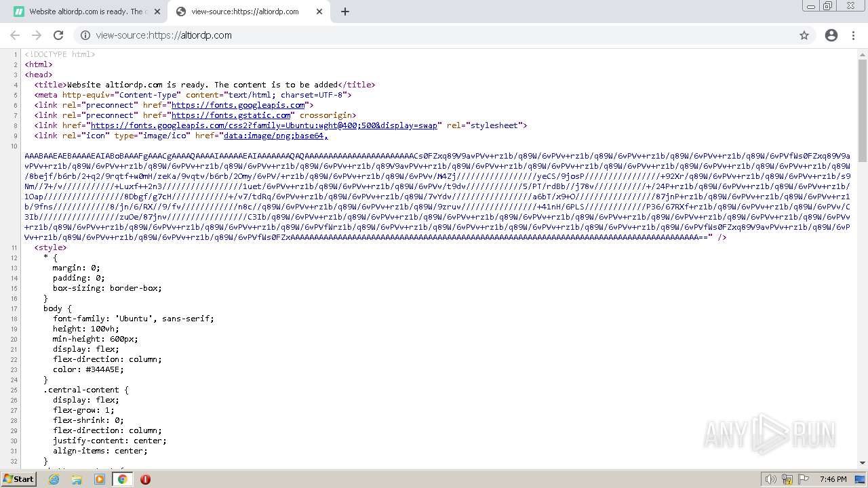Open the media player taskbar icon
The height and width of the screenshot is (488, 868).
pos(100,479)
